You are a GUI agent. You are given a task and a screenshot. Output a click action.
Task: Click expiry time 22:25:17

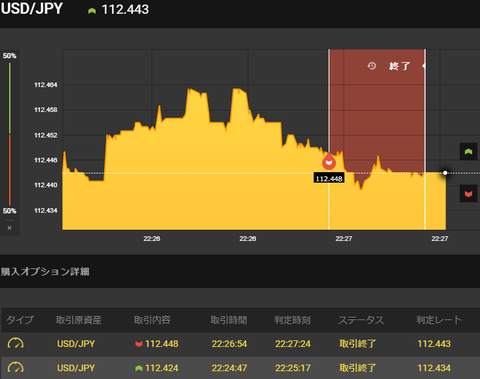tap(293, 368)
